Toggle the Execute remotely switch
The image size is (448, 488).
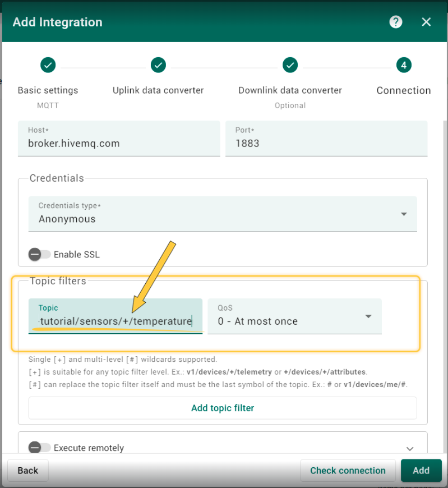[x=39, y=448]
